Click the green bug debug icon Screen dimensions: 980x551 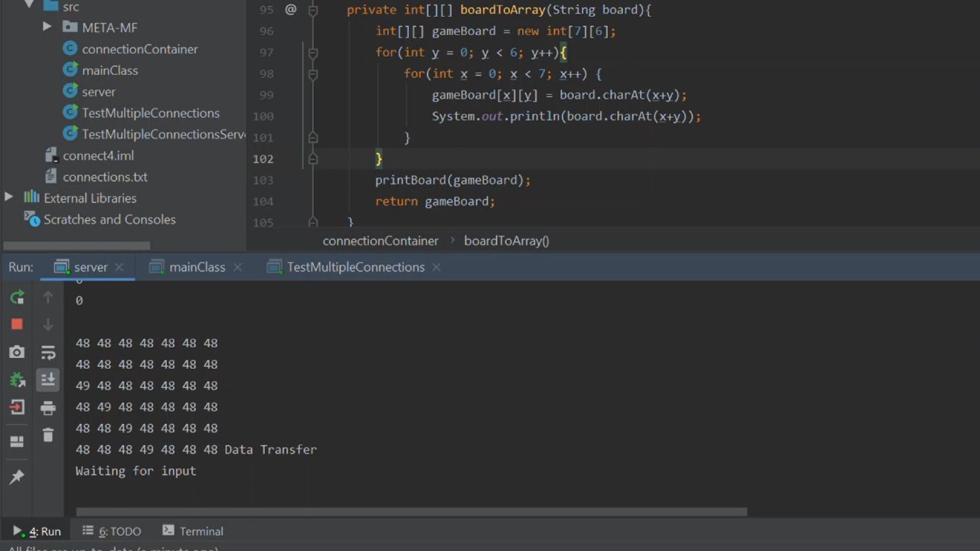(17, 380)
